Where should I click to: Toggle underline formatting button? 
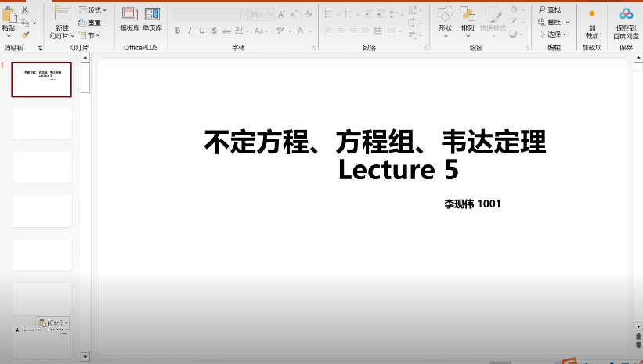pos(202,31)
